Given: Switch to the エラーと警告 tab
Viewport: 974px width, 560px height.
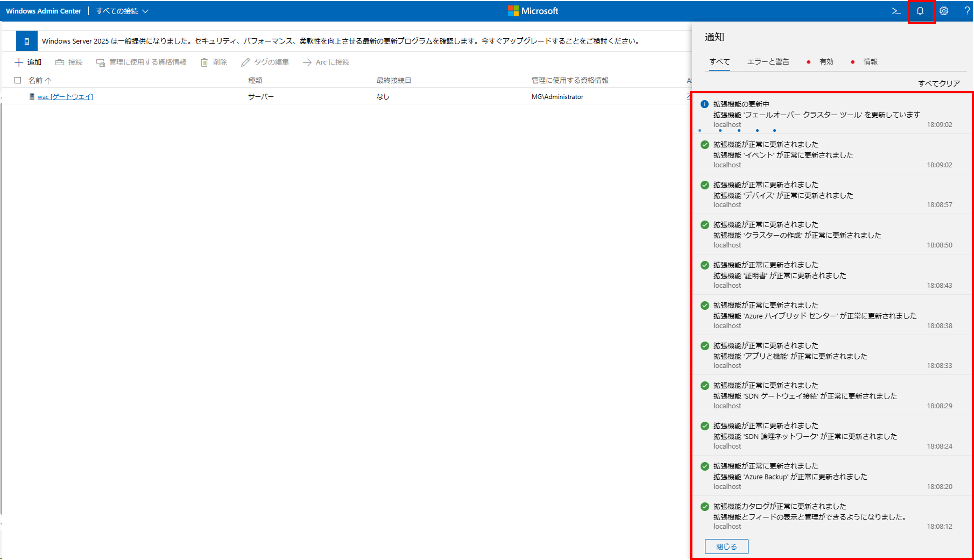Looking at the screenshot, I should (768, 62).
